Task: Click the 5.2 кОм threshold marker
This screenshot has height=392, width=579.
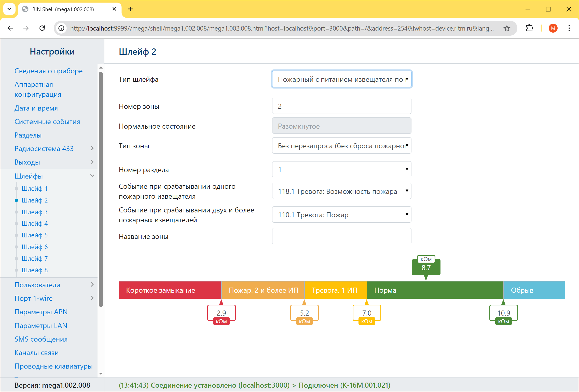Action: coord(304,313)
